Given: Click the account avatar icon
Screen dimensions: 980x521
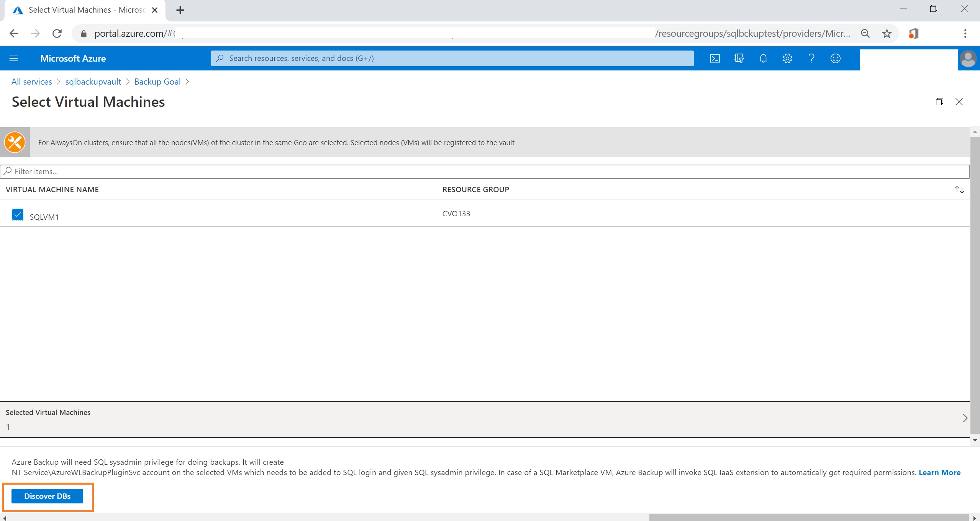Looking at the screenshot, I should click(968, 59).
